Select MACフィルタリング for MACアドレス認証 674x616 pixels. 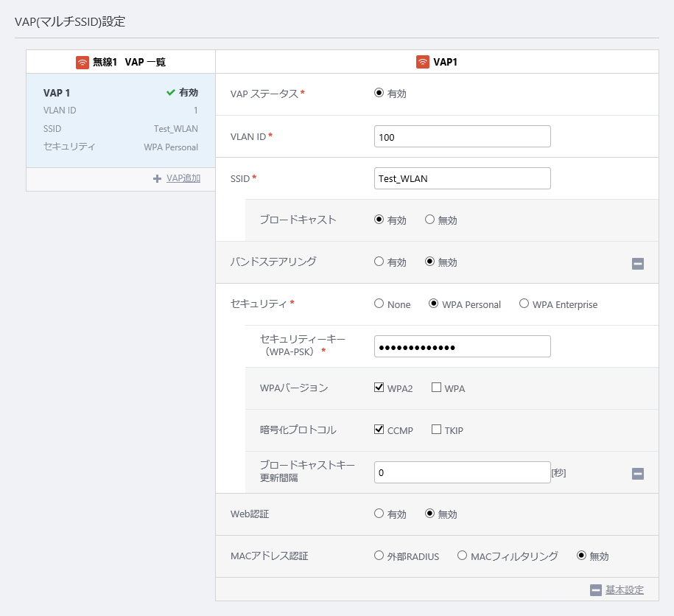coord(462,556)
